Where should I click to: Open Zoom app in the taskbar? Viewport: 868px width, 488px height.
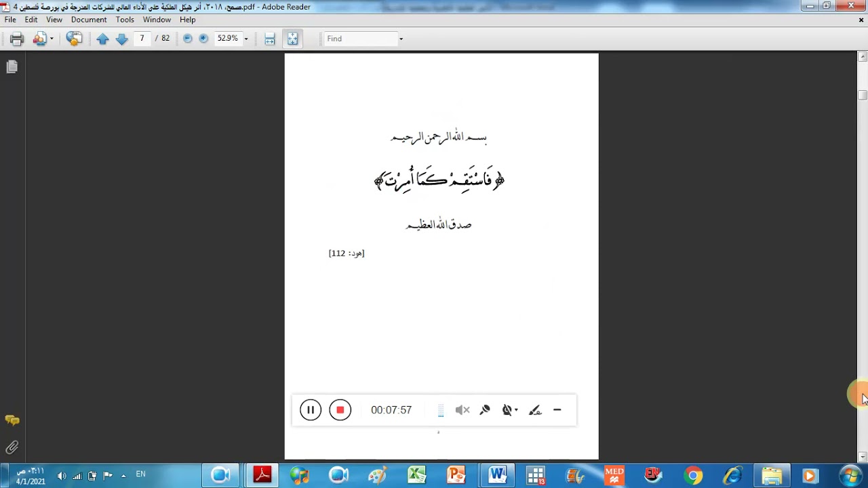point(220,475)
